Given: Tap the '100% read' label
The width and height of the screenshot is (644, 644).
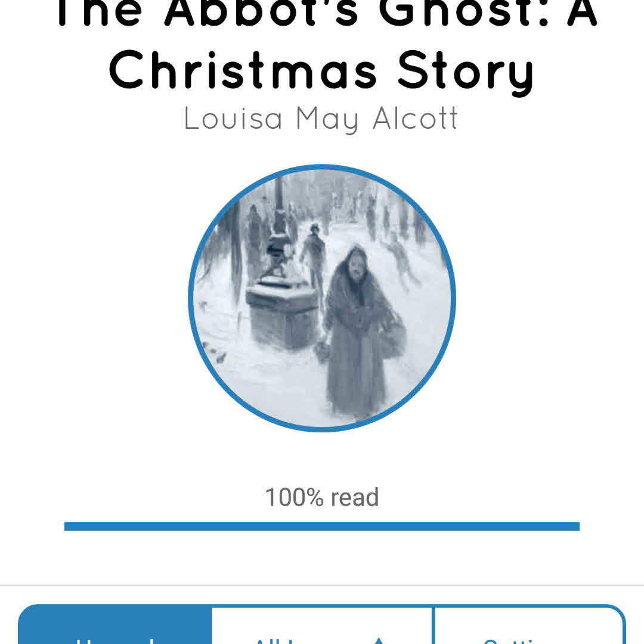Looking at the screenshot, I should tap(322, 497).
